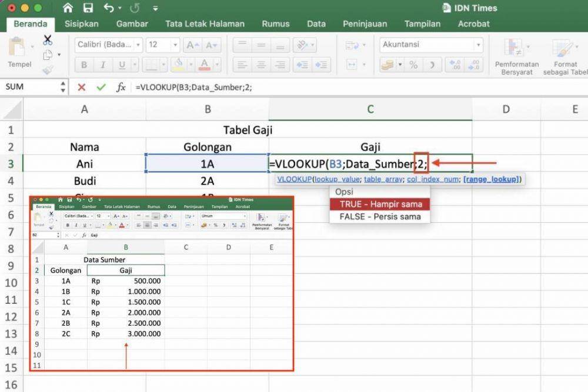Image resolution: width=588 pixels, height=392 pixels.
Task: Copy selection using the copy icon
Action: [48, 55]
